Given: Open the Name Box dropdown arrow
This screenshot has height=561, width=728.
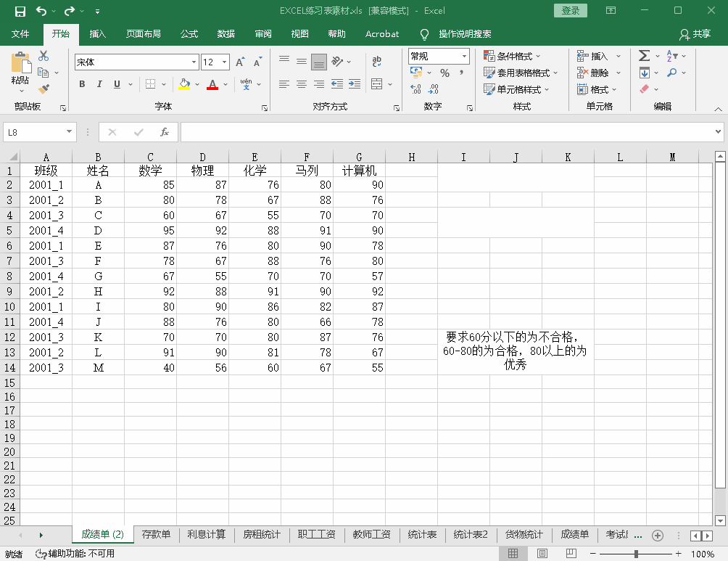Looking at the screenshot, I should [x=69, y=131].
